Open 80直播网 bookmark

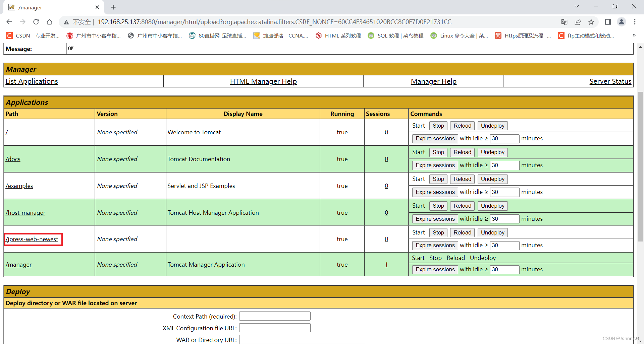click(217, 36)
